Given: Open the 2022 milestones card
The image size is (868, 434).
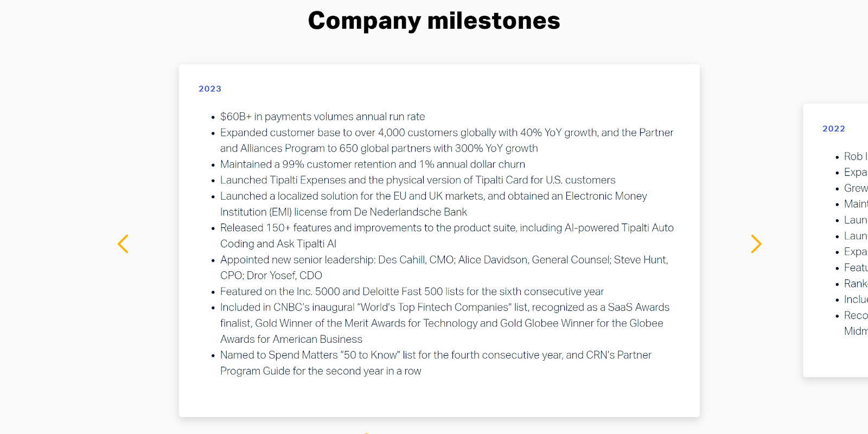Looking at the screenshot, I should point(835,240).
